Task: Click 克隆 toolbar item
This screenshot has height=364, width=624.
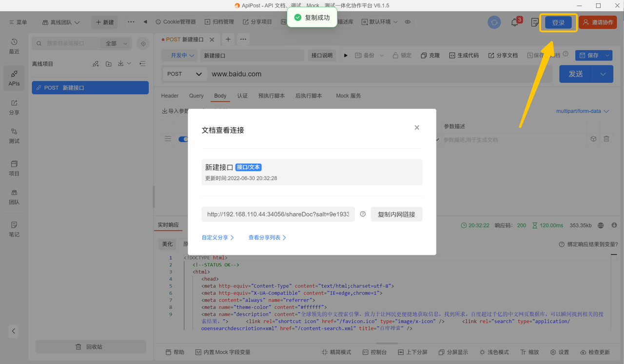Action: [x=430, y=56]
